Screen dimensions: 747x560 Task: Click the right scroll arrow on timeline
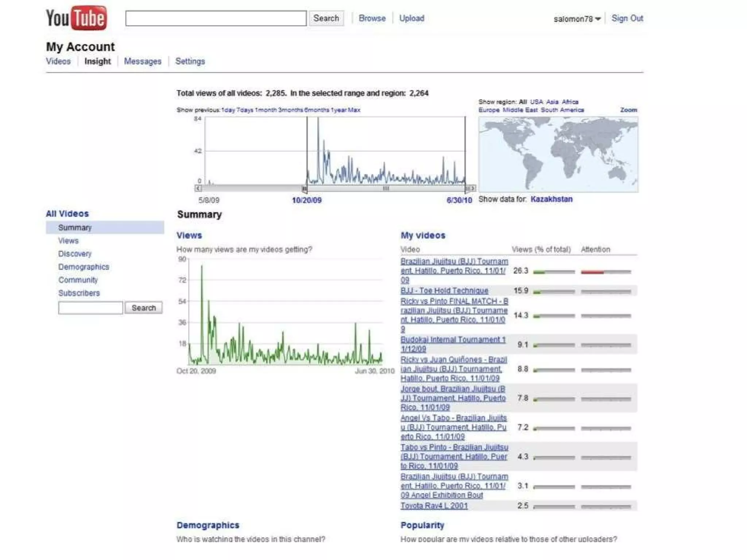(473, 188)
